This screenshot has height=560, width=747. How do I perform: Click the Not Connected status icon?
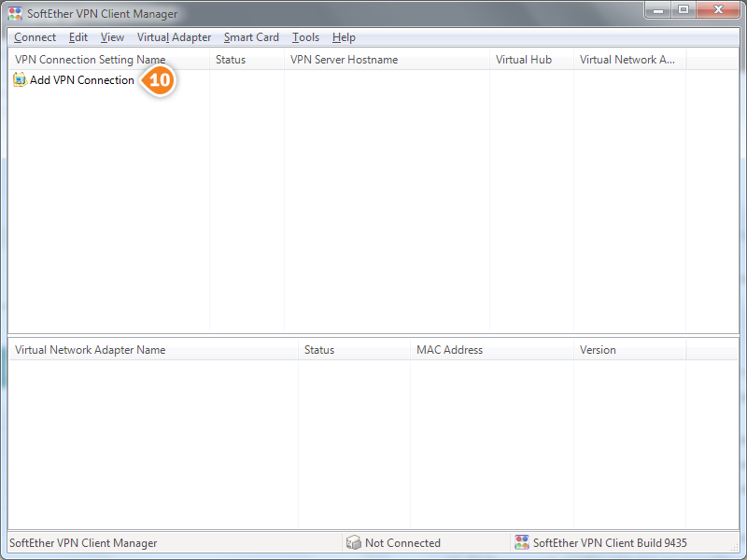pos(354,542)
